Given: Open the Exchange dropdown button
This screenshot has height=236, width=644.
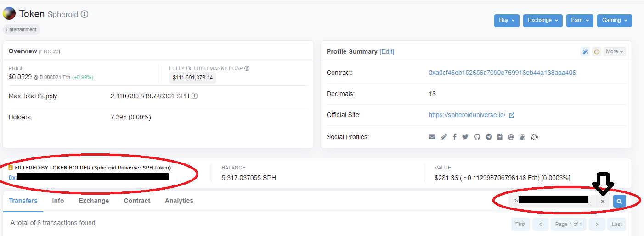Looking at the screenshot, I should coord(542,20).
